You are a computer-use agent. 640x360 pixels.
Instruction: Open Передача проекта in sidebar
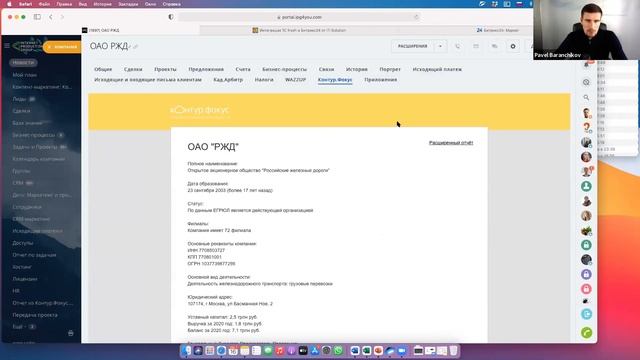(x=35, y=315)
